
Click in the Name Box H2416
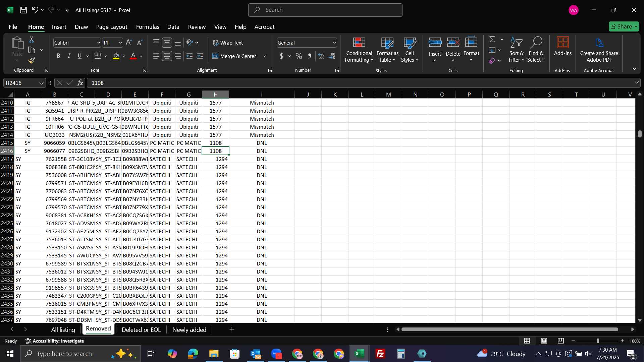(24, 83)
